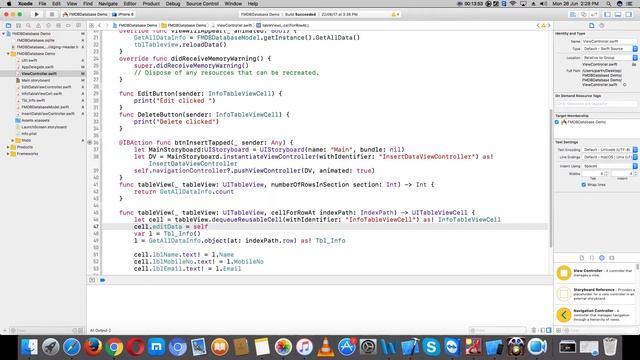Image resolution: width=640 pixels, height=360 pixels.
Task: Select the Standard editor
Action: [x=573, y=14]
